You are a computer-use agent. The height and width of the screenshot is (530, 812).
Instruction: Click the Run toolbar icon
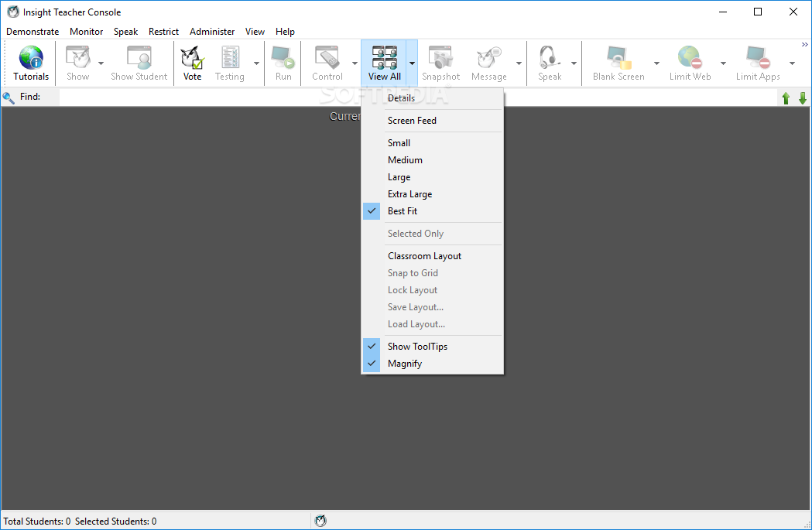coord(283,57)
